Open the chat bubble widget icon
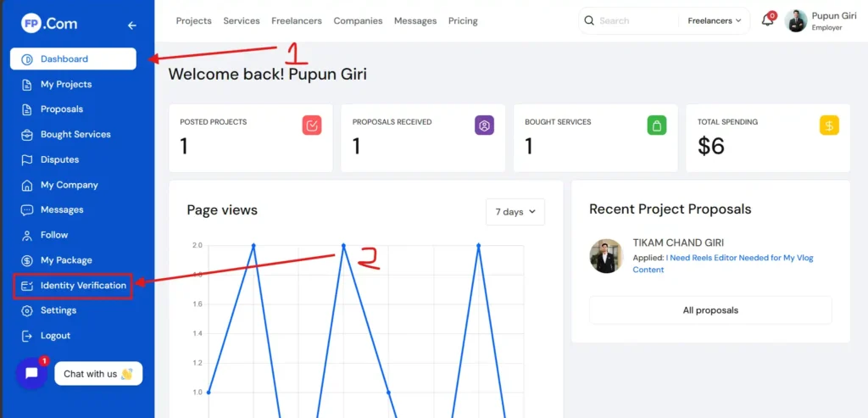Image resolution: width=868 pixels, height=418 pixels. (31, 373)
